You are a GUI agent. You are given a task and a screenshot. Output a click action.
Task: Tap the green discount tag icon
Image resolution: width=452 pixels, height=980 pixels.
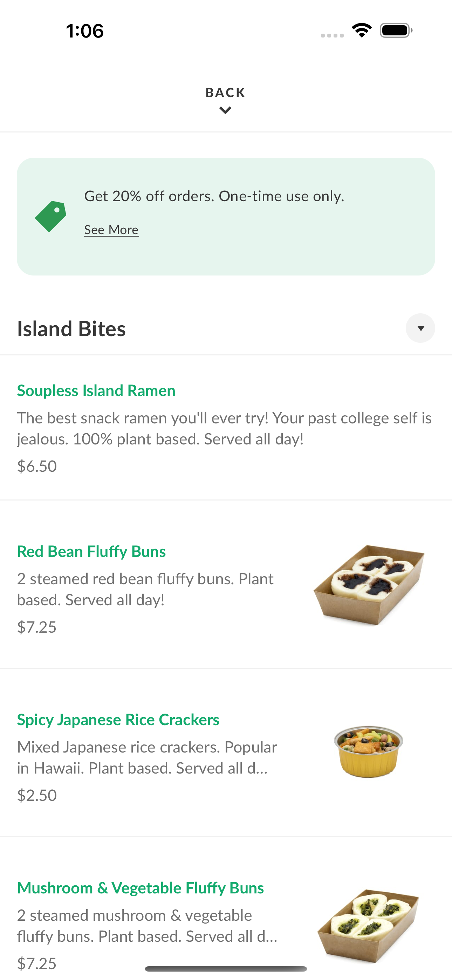coord(50,216)
